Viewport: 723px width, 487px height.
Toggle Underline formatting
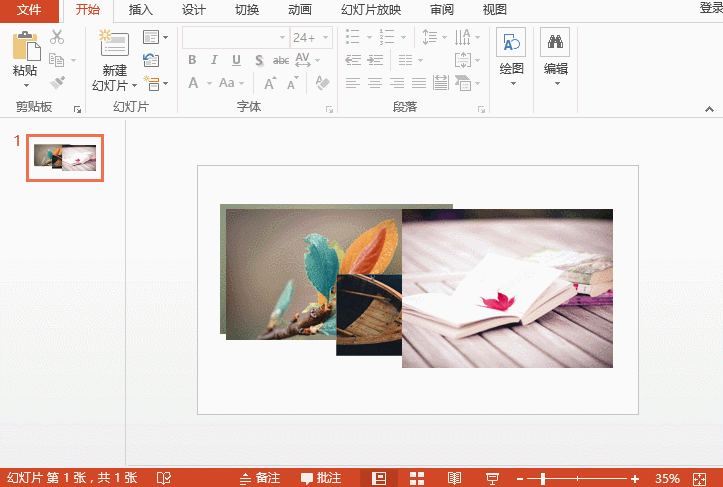237,61
